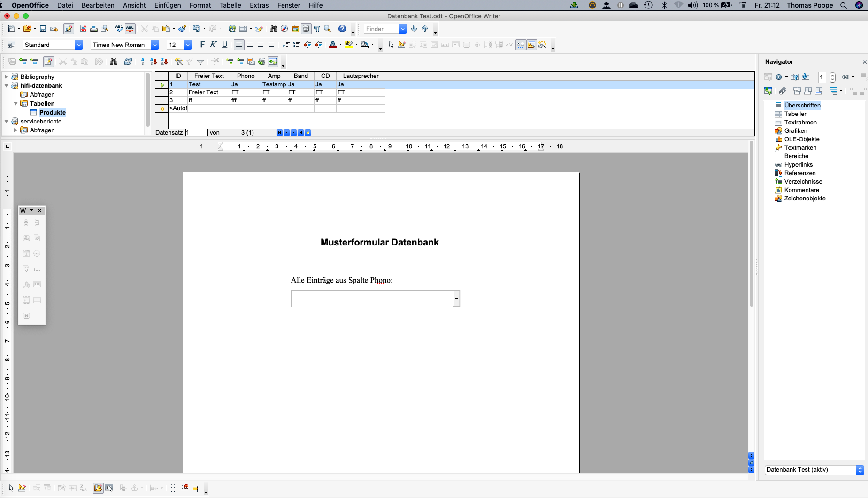Click the font color button
Image resolution: width=868 pixels, height=498 pixels.
pyautogui.click(x=332, y=45)
